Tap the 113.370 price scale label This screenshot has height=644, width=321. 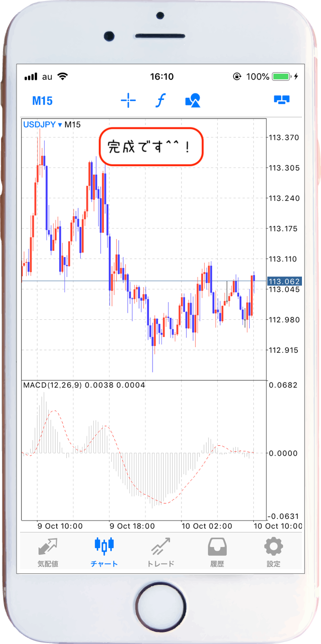point(284,138)
